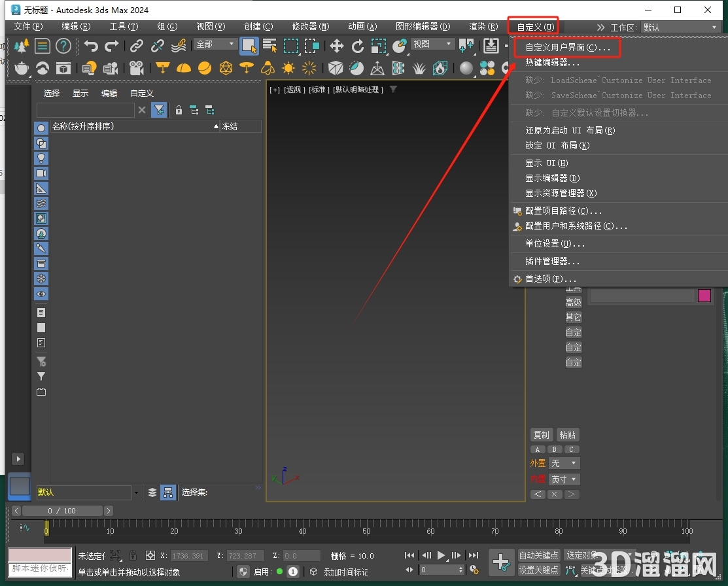The image size is (728, 586).
Task: Expand the viewport filter funnel dropdown
Action: [393, 89]
